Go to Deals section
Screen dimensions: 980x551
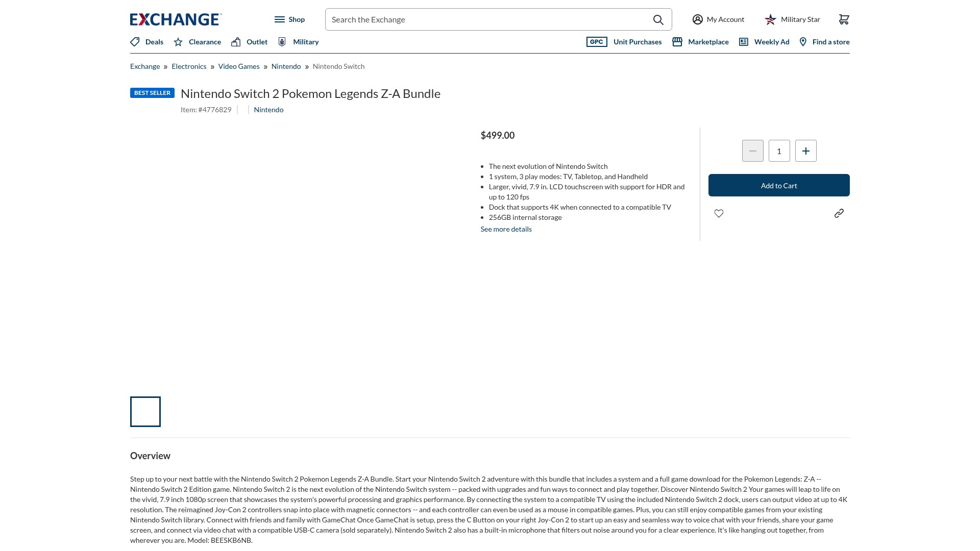pyautogui.click(x=146, y=42)
